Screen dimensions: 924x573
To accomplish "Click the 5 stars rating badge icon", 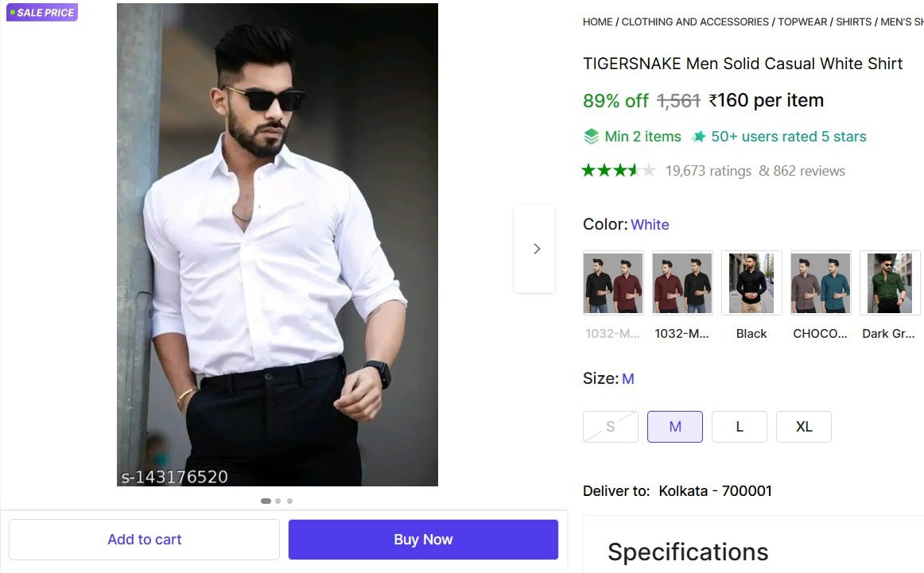I will [699, 137].
